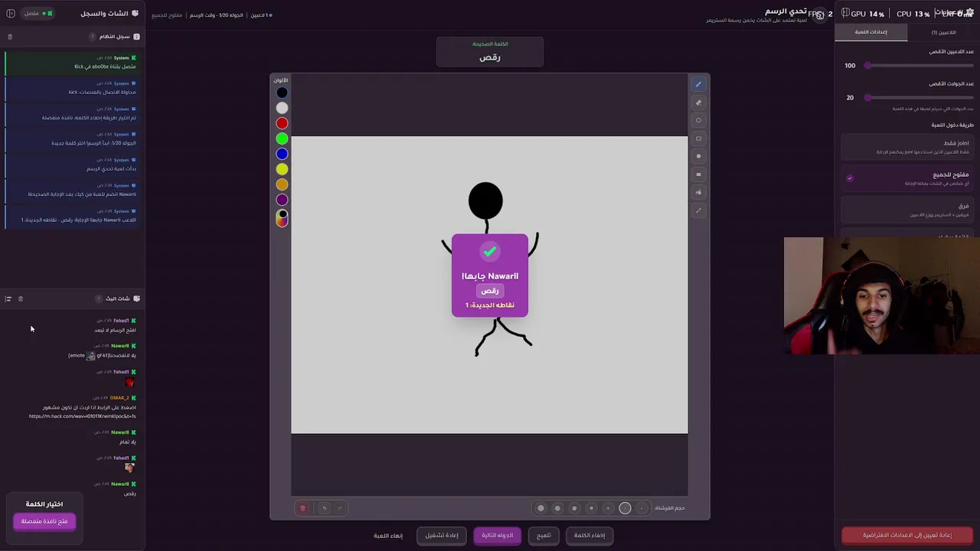Clear stream chat with its trash icon
The height and width of the screenshot is (551, 980).
coord(21,298)
